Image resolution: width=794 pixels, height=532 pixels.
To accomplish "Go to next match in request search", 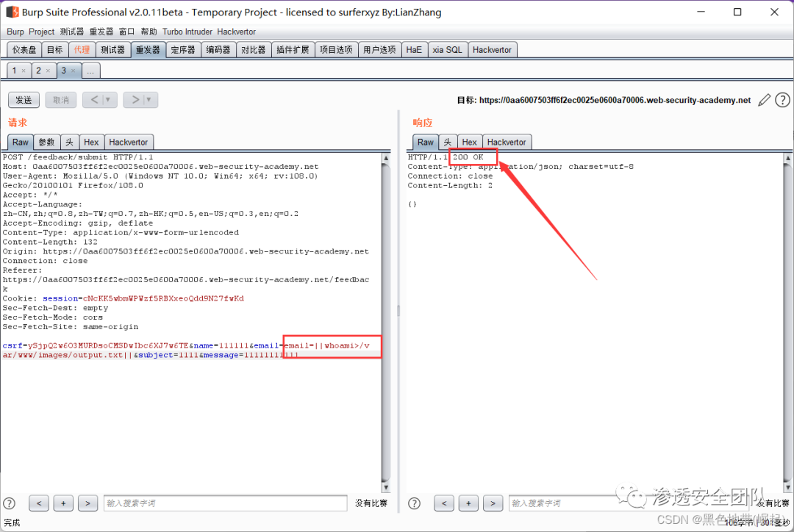I will pyautogui.click(x=87, y=503).
